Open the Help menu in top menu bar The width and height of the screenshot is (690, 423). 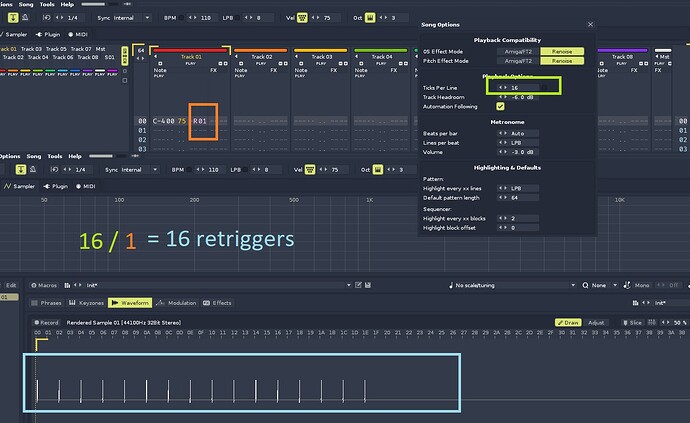point(67,4)
